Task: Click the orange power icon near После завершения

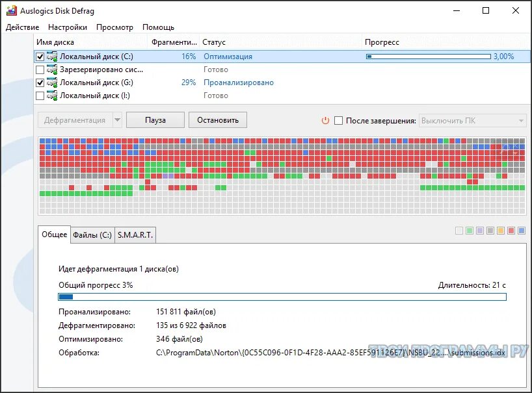Action: 325,121
